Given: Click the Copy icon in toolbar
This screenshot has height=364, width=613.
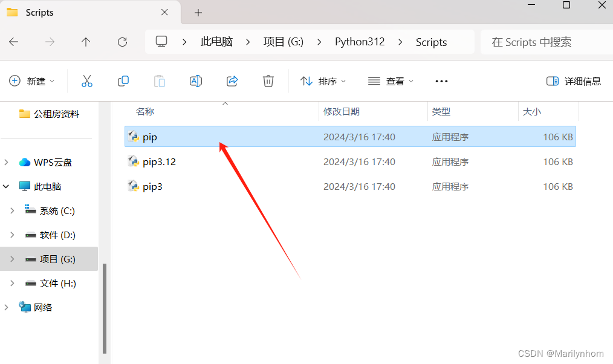Looking at the screenshot, I should 123,81.
